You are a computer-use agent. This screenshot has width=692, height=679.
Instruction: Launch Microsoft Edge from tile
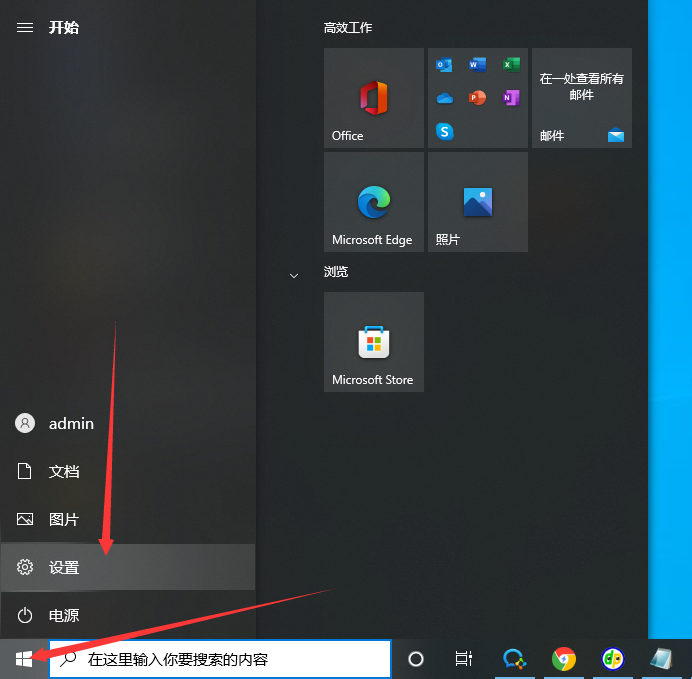pyautogui.click(x=373, y=202)
